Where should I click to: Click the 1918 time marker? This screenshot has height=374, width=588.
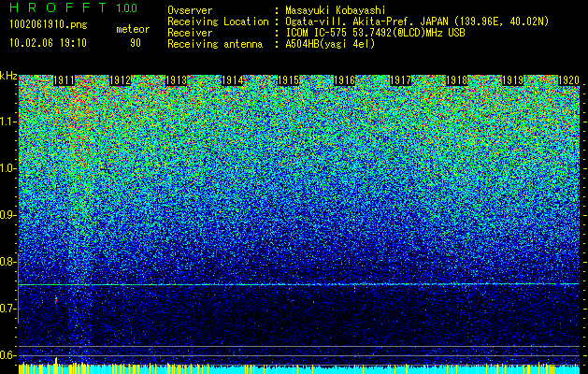click(457, 80)
